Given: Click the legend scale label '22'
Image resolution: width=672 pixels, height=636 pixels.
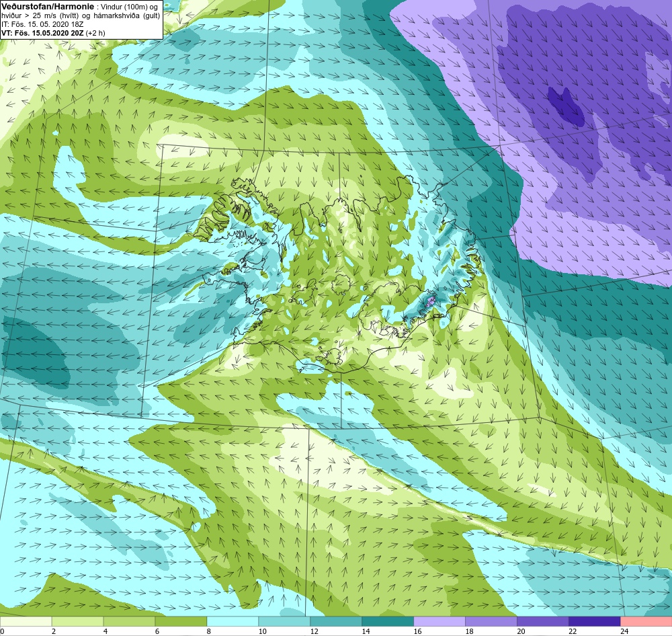Looking at the screenshot, I should [x=573, y=631].
